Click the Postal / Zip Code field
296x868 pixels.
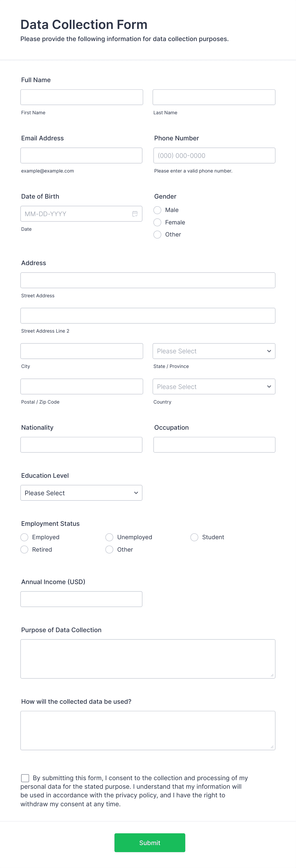pos(82,386)
